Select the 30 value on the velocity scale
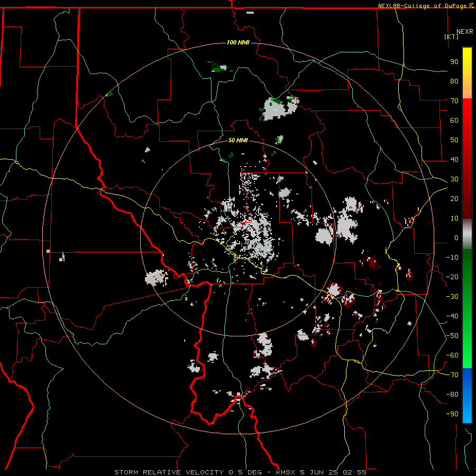This screenshot has width=476, height=476. (x=454, y=179)
